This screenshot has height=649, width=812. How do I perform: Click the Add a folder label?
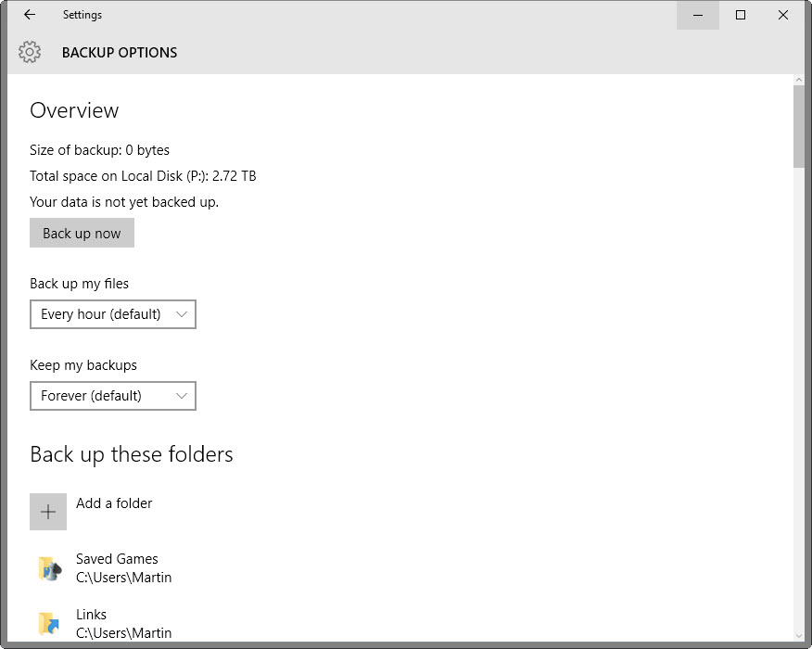coord(114,503)
